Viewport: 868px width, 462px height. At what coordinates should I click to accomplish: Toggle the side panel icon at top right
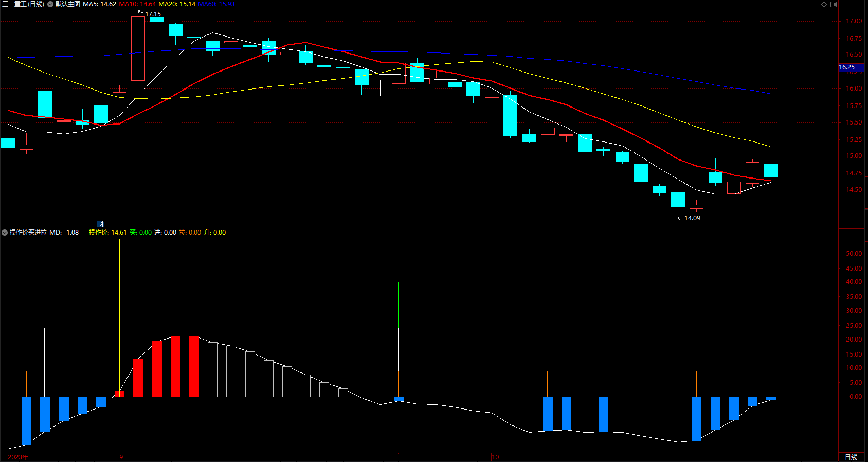[x=834, y=4]
